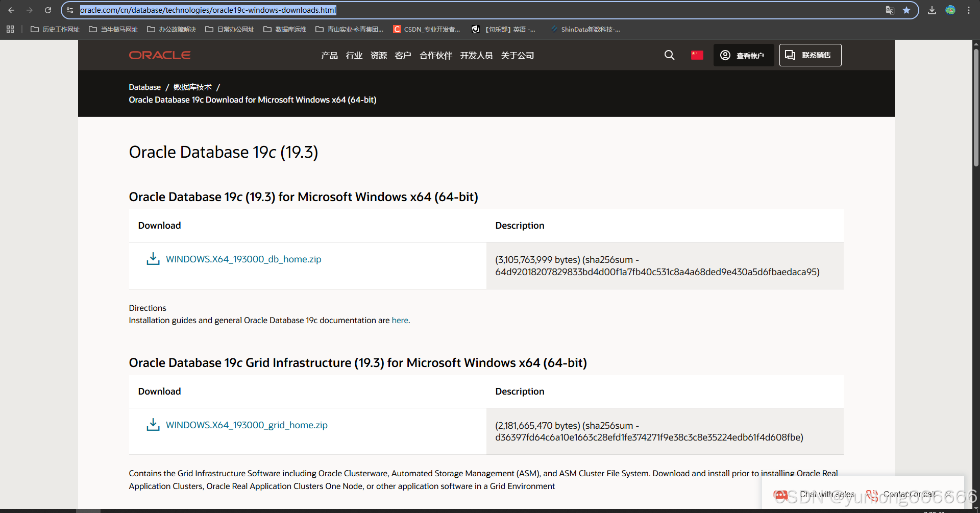Download WINDOWS.X64_193000_grid_home.zip link
The width and height of the screenshot is (980, 513).
[247, 425]
